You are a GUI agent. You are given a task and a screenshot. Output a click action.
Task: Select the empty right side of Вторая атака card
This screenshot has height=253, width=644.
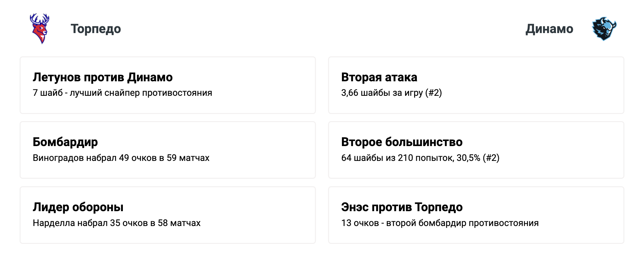547,85
